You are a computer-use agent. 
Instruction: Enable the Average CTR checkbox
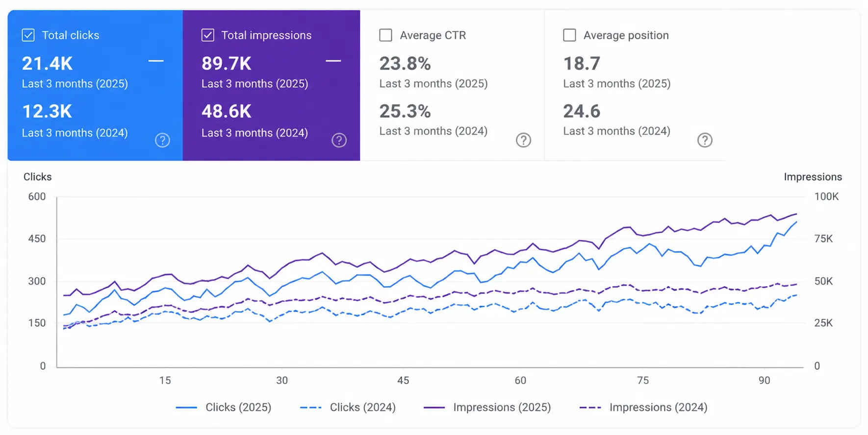click(x=386, y=35)
